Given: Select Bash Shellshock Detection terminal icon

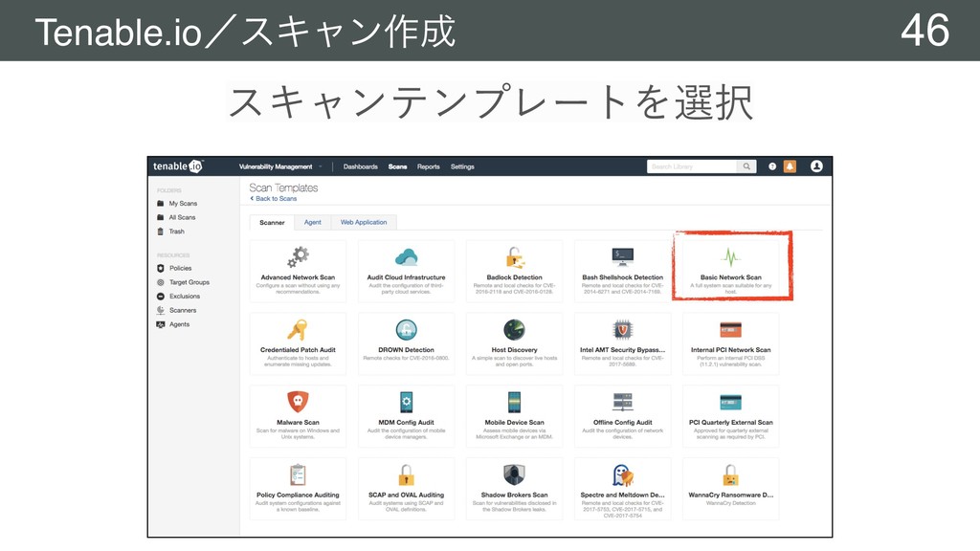Looking at the screenshot, I should click(622, 256).
